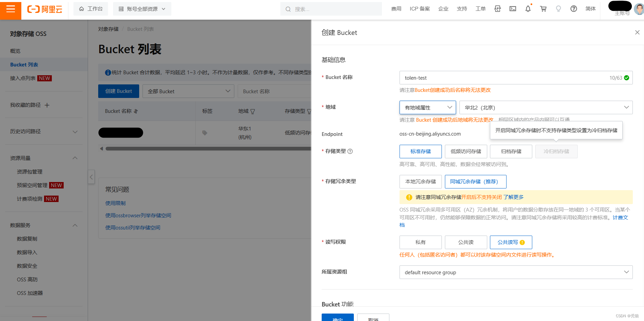Click the 存储类型 help question icon
The image size is (644, 321).
350,152
